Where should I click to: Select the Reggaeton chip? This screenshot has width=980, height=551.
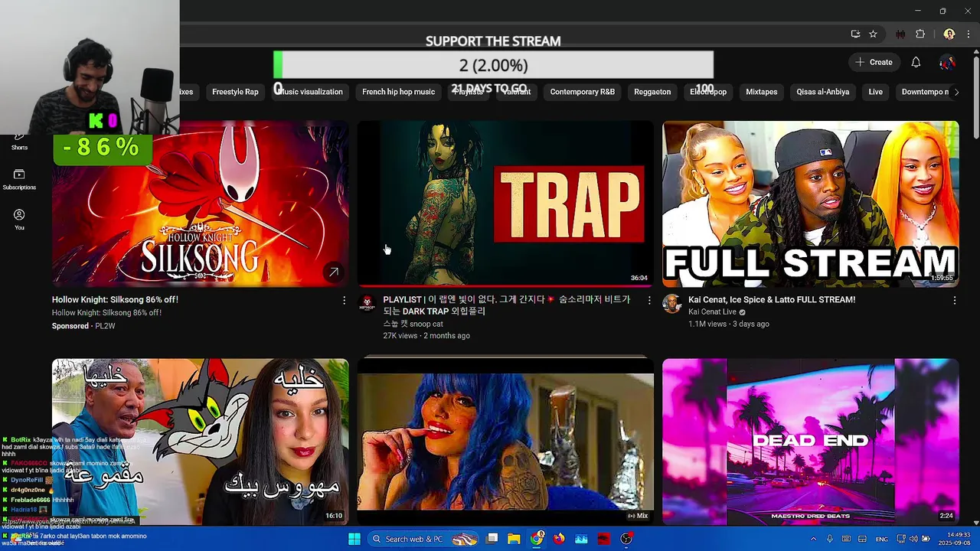[652, 92]
